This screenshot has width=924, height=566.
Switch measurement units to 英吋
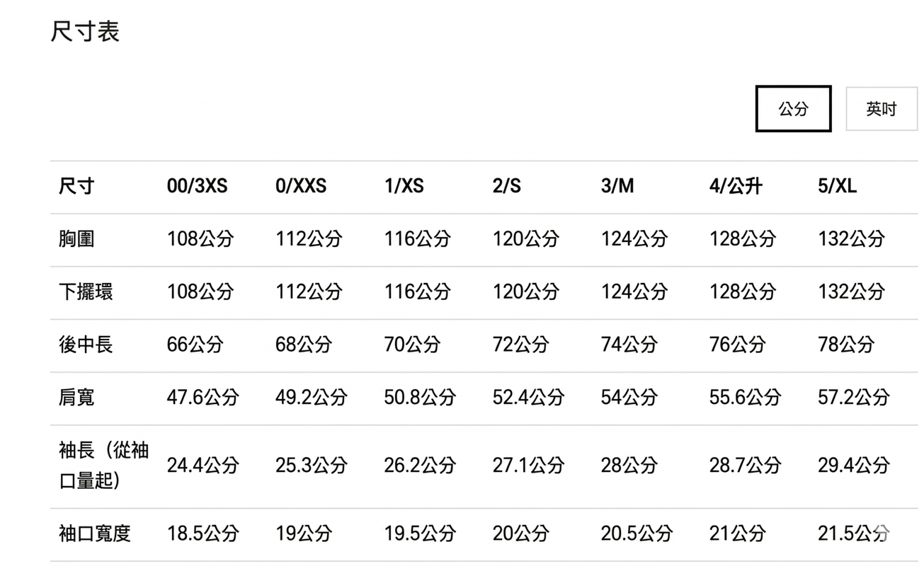click(881, 109)
